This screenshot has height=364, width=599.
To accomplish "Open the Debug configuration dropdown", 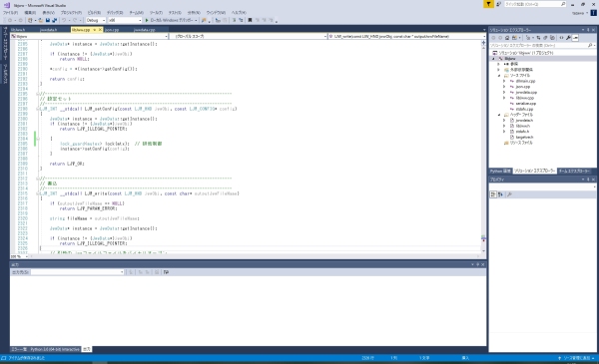I will pos(96,20).
